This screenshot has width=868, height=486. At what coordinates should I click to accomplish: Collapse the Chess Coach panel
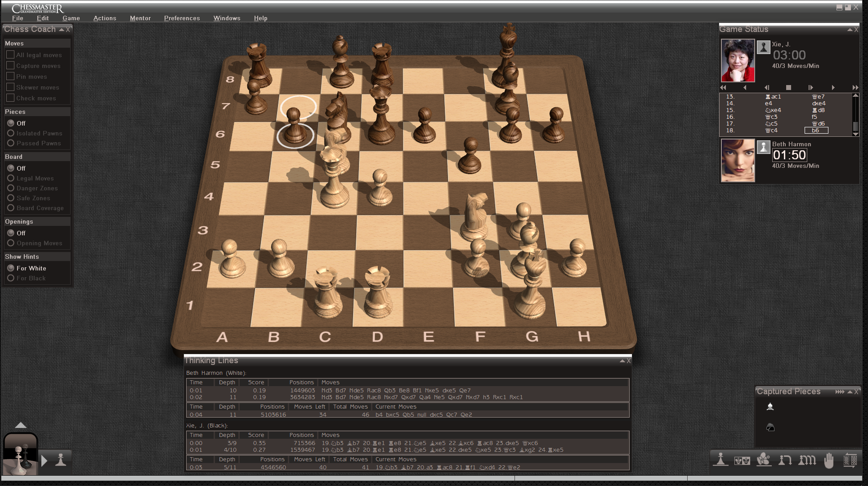(x=61, y=29)
